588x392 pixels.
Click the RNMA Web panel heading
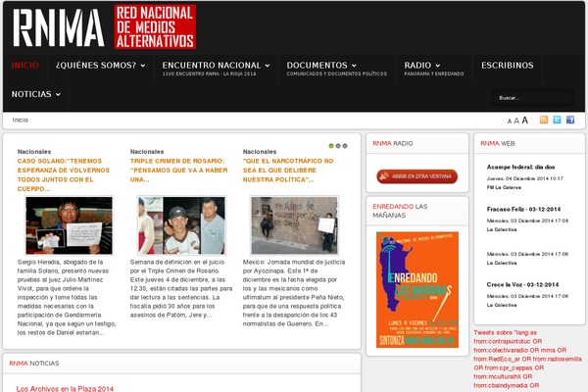[x=498, y=143]
